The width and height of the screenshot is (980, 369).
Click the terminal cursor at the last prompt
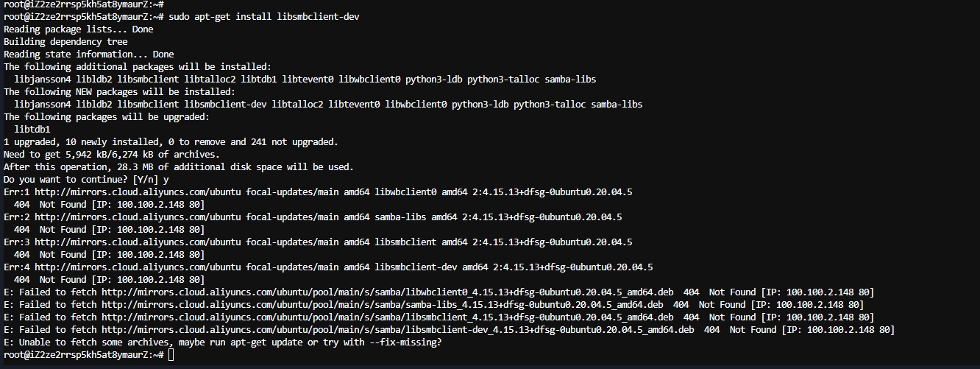pos(171,355)
